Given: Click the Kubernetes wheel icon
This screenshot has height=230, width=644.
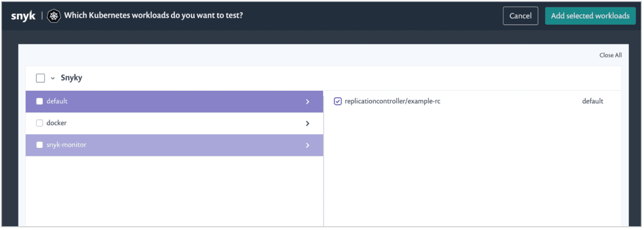Looking at the screenshot, I should coord(54,16).
